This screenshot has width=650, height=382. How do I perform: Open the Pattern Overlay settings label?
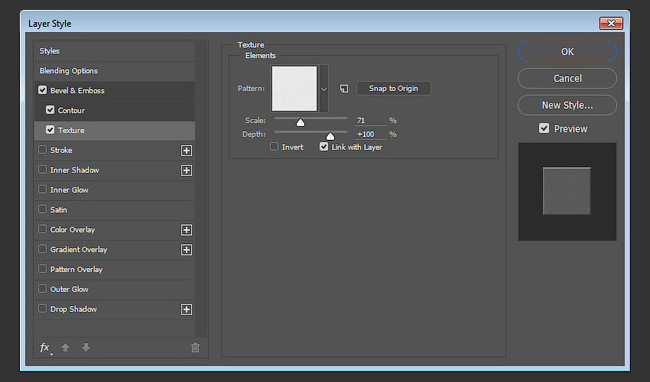[x=76, y=269]
